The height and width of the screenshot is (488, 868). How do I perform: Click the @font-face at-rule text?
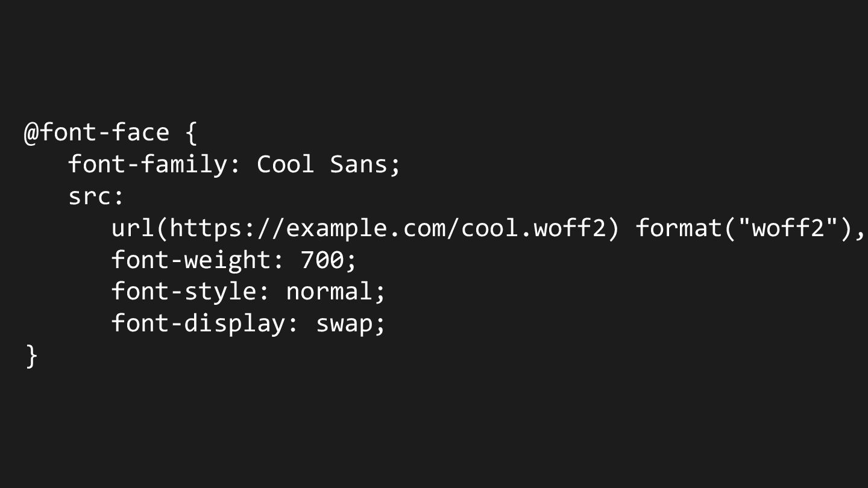[x=96, y=133]
